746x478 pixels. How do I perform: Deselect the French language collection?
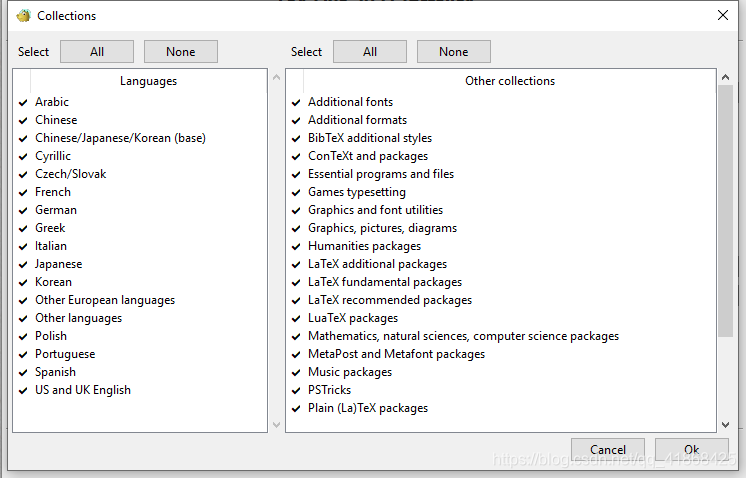23,193
